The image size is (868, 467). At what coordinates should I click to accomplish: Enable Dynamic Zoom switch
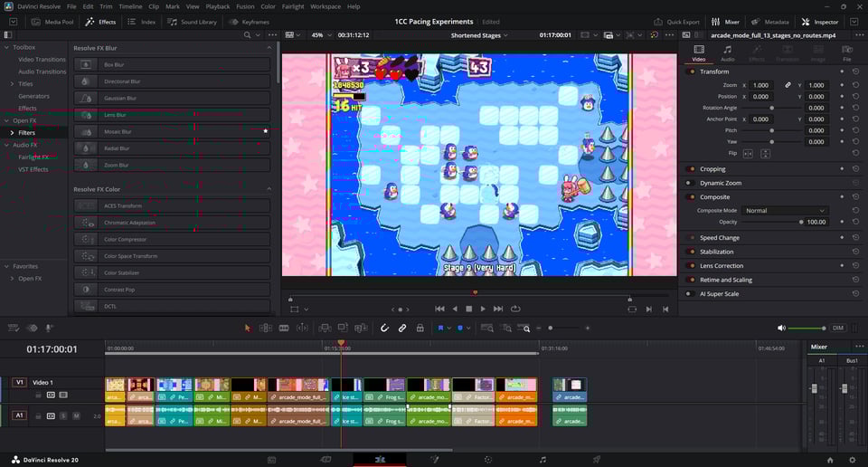[690, 183]
